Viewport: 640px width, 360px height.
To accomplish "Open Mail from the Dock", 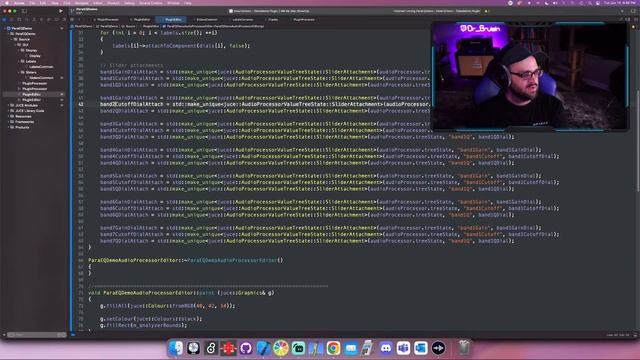I will coord(351,348).
